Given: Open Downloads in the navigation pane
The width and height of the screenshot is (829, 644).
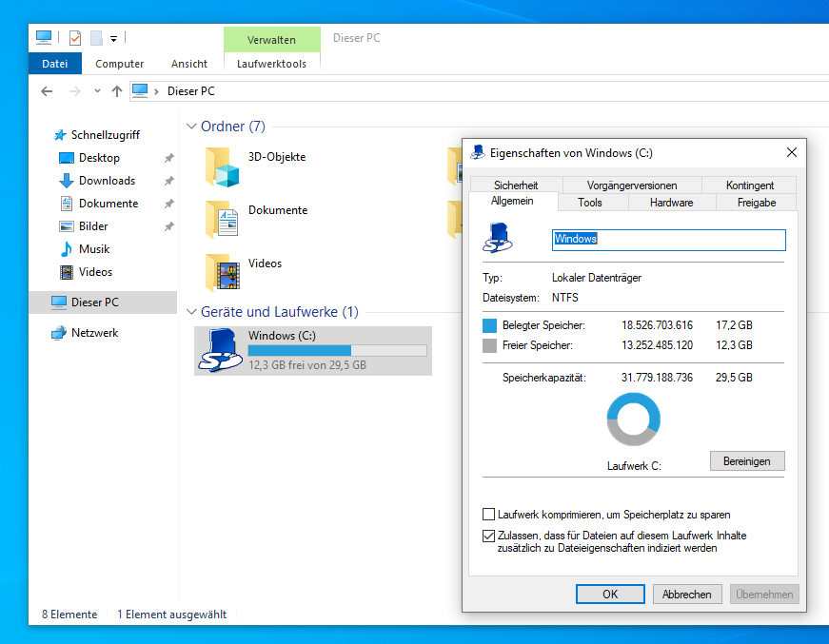Looking at the screenshot, I should (x=107, y=181).
